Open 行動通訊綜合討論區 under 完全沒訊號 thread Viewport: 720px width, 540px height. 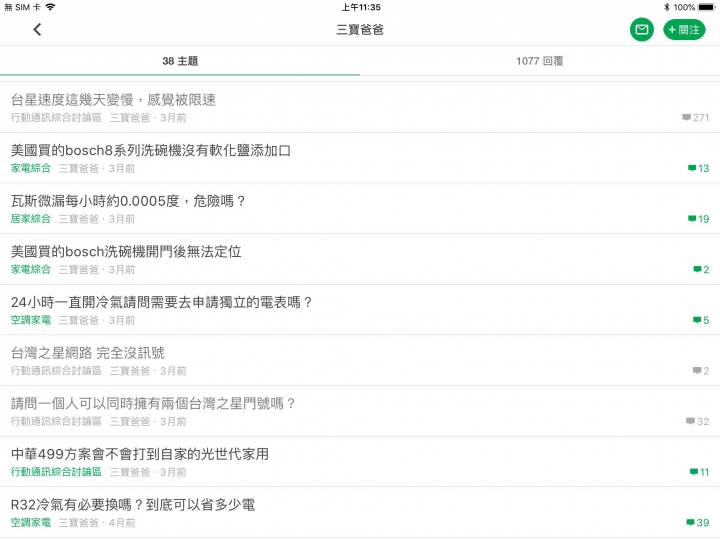click(56, 371)
